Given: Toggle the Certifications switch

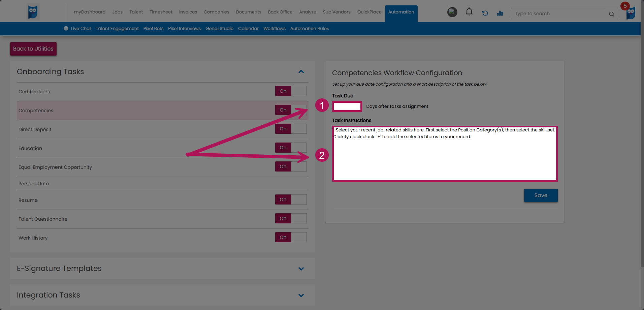Looking at the screenshot, I should (291, 91).
